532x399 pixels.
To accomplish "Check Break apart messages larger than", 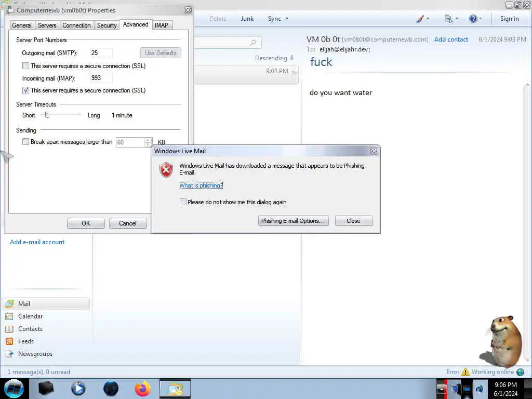I will click(25, 142).
